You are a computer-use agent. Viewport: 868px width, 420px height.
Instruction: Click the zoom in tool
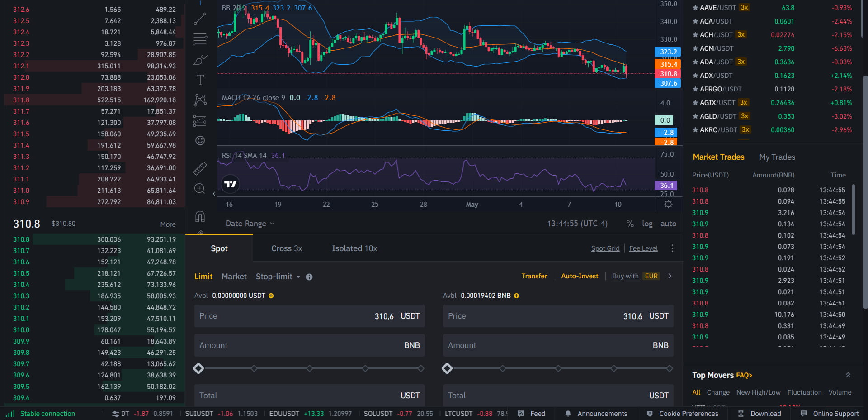[x=200, y=189]
